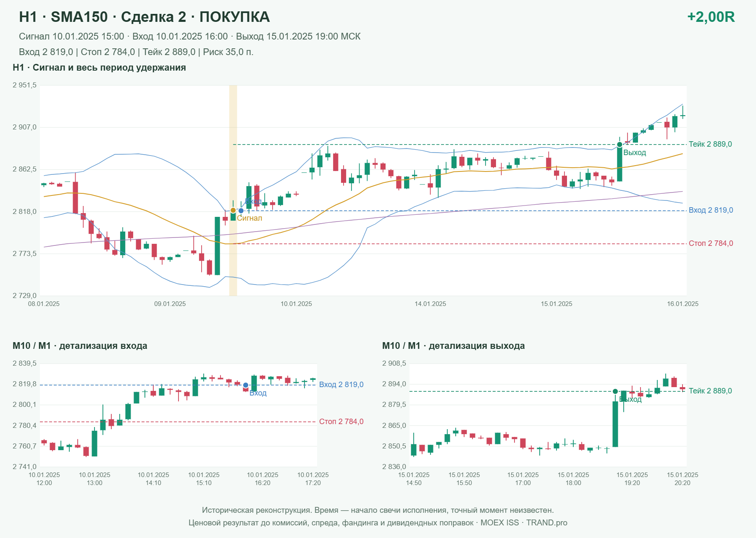Click the 'Тейк 2 889,0' label on H1 chart
The image size is (756, 538).
click(x=710, y=144)
